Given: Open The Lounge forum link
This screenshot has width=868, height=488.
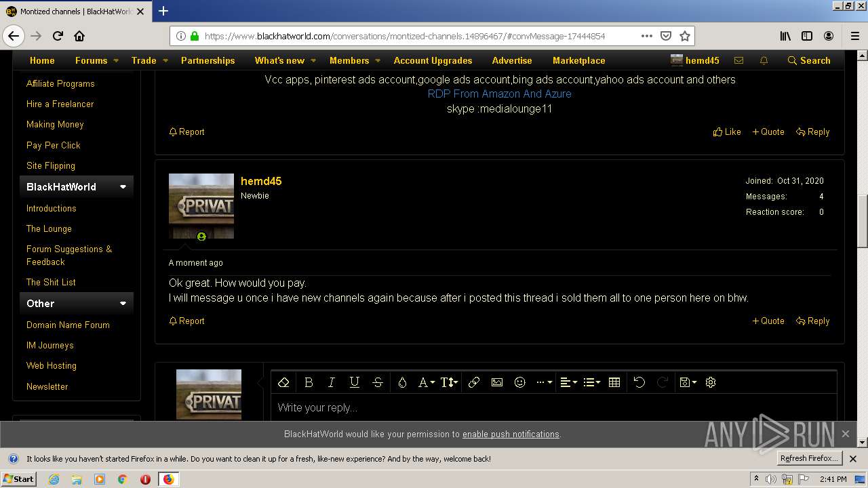Looking at the screenshot, I should click(x=49, y=228).
